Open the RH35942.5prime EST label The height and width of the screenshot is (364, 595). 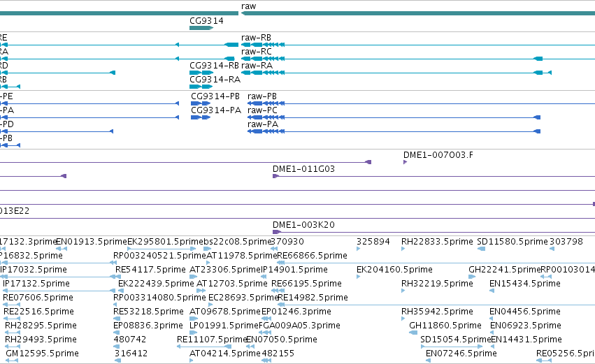point(437,312)
